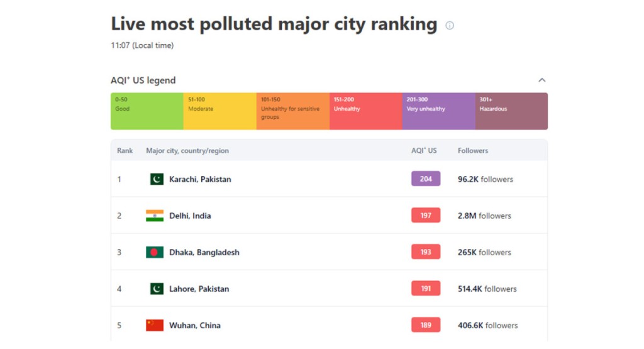644x349 pixels.
Task: Click the yellow 51-100 Moderate legend swatch
Action: pos(220,111)
